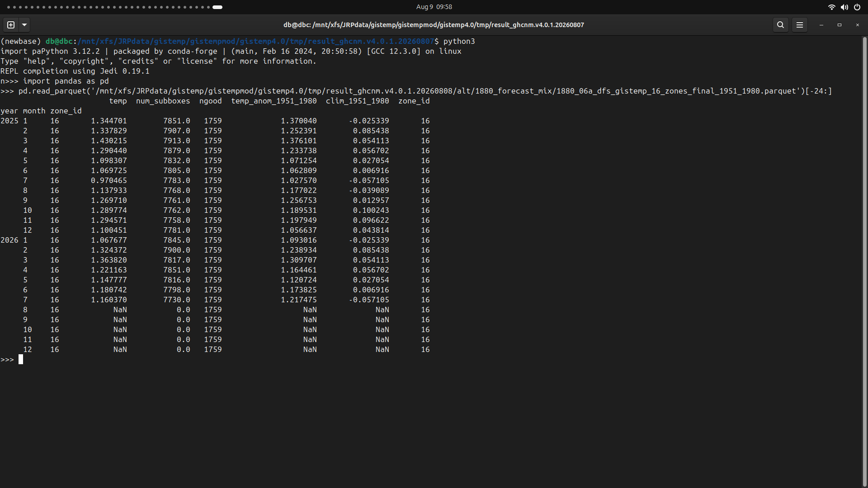Maximize the terminal window
Screen dimensions: 868x488
pyautogui.click(x=840, y=25)
